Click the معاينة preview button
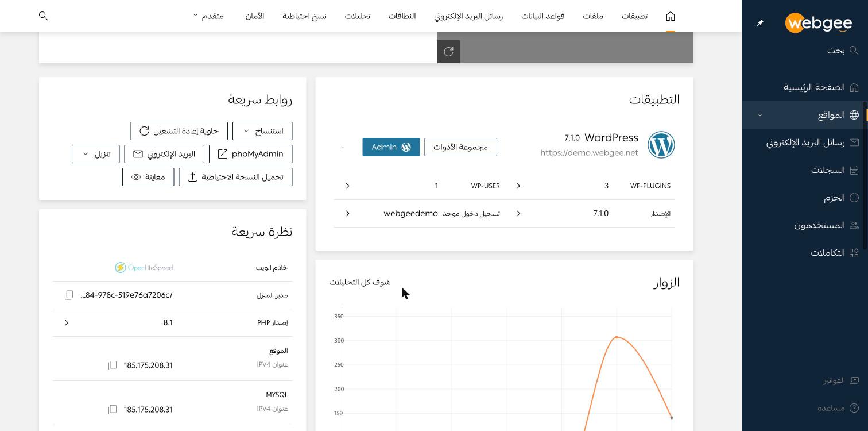This screenshot has width=868, height=431. [x=148, y=177]
